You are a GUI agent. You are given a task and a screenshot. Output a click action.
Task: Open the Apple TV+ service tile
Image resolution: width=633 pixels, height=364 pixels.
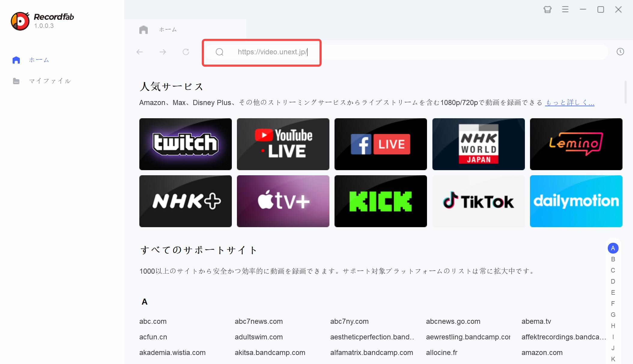click(x=283, y=201)
